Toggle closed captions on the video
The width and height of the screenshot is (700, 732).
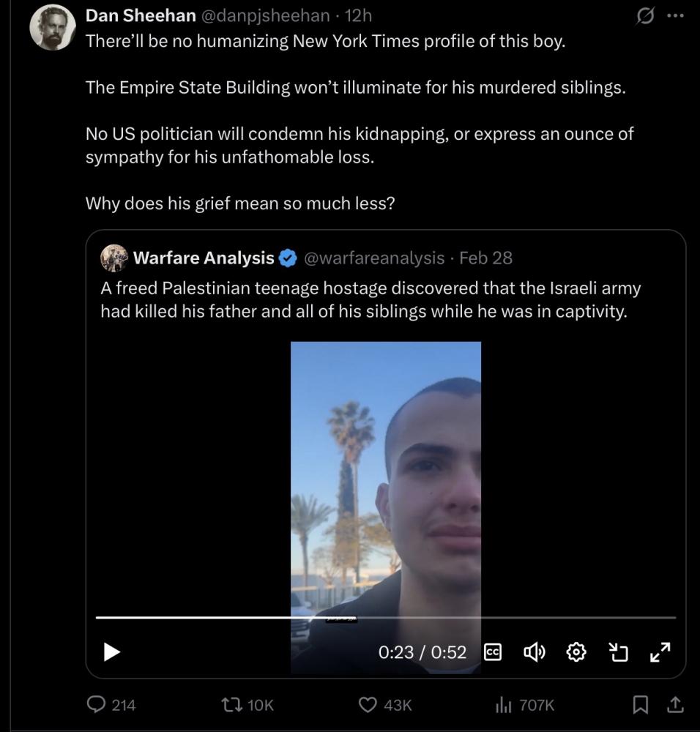click(494, 651)
